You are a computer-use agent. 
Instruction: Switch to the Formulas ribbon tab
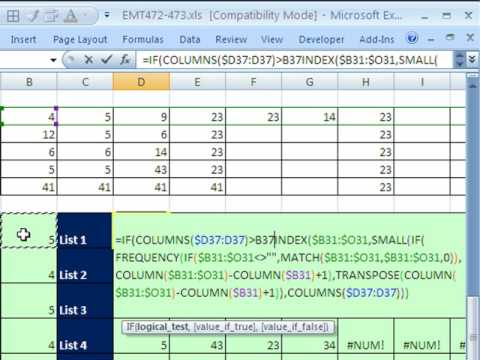(143, 39)
